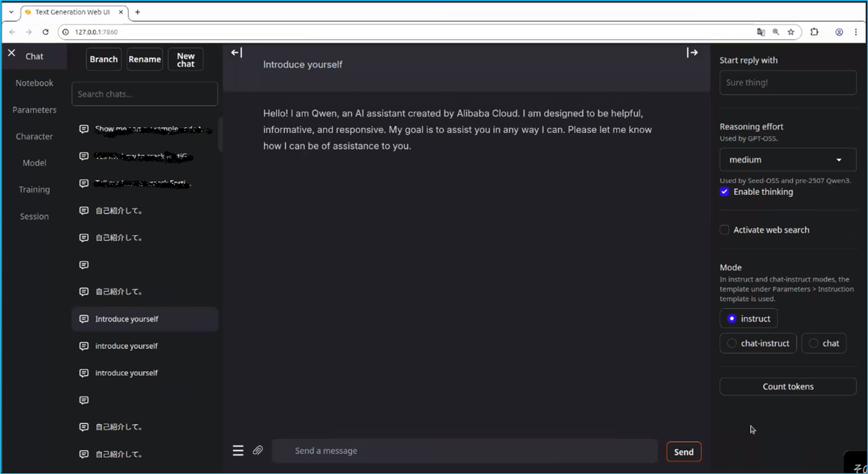Image resolution: width=868 pixels, height=474 pixels.
Task: Collapse the right sidebar with arrow icon
Action: tap(692, 53)
